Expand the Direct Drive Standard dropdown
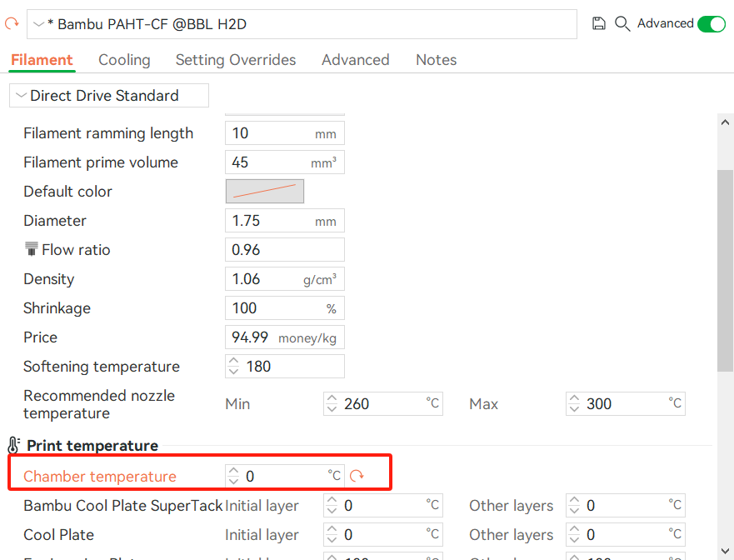 click(109, 96)
